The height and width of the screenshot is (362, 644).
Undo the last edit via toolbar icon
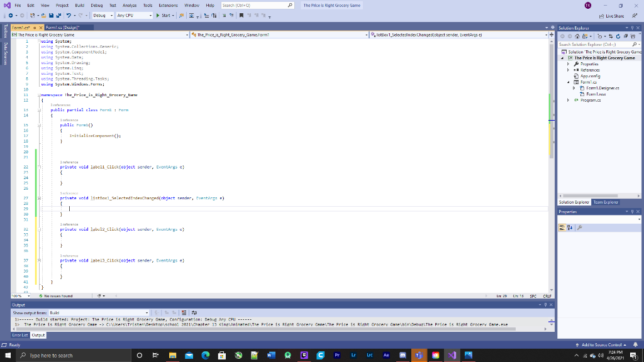(x=67, y=15)
